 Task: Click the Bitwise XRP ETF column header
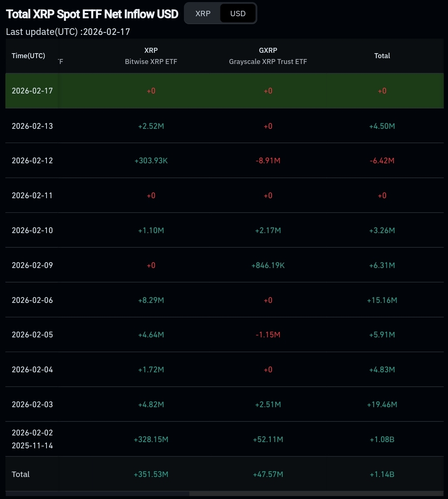click(151, 56)
